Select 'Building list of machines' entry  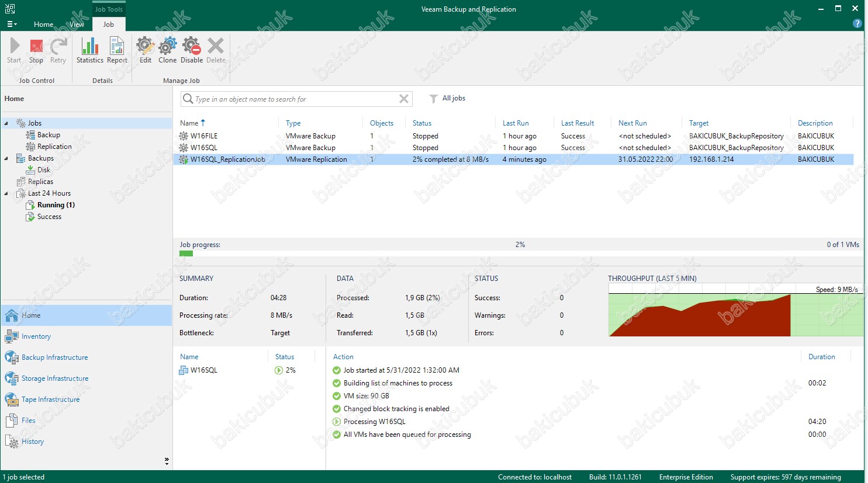click(397, 383)
